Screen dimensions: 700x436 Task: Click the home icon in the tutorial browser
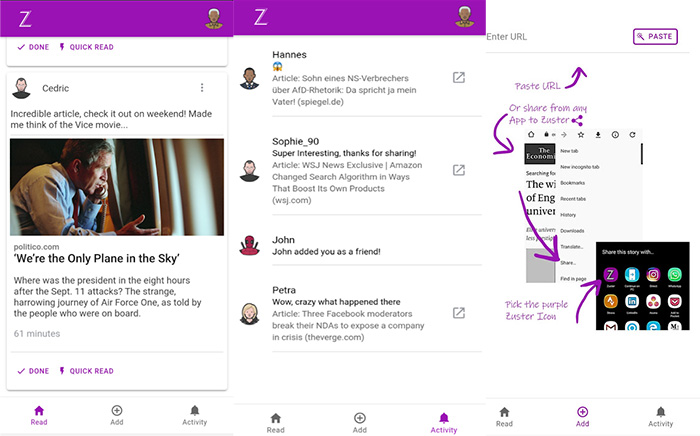tap(531, 134)
